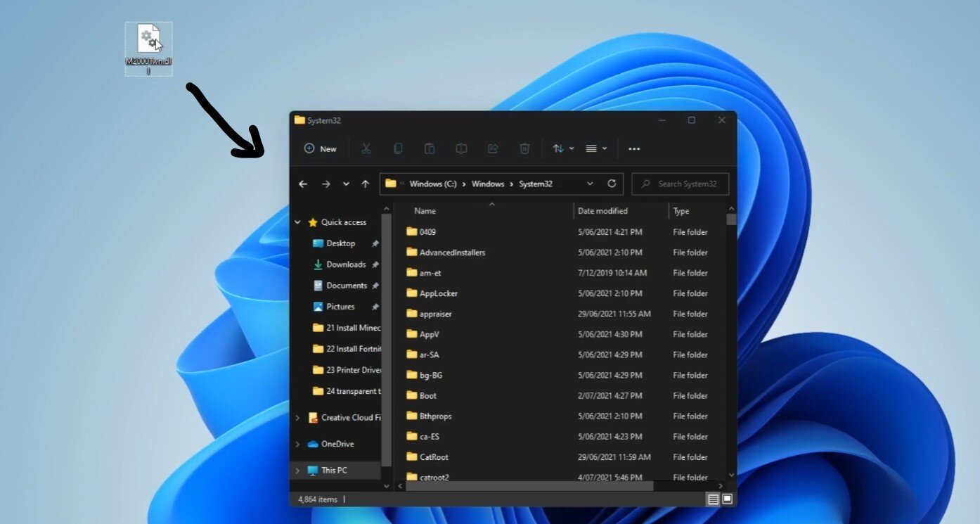The height and width of the screenshot is (524, 980).
Task: Click the pin icon beside Downloads
Action: [375, 264]
